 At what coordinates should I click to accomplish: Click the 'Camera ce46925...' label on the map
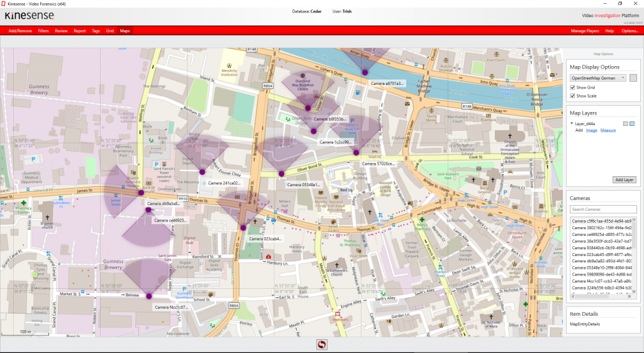click(x=170, y=220)
